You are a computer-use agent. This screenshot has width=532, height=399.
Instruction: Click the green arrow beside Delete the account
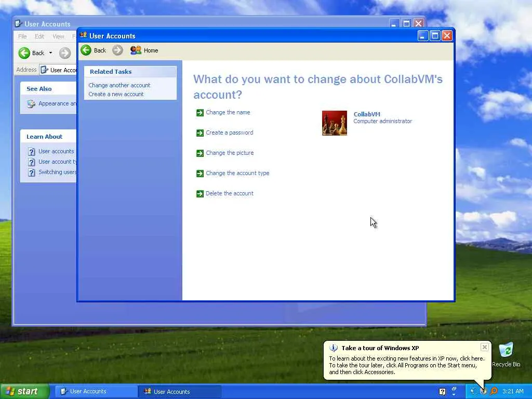(200, 194)
